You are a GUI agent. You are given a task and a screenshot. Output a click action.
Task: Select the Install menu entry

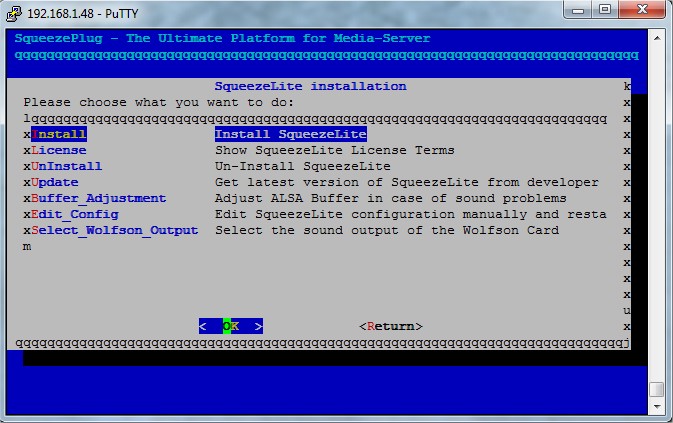59,134
